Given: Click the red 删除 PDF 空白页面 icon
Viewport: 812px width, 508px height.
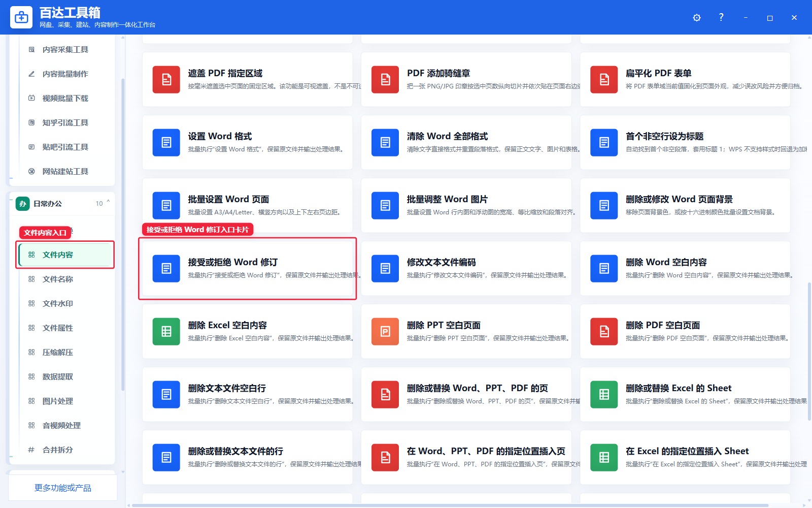Looking at the screenshot, I should point(604,331).
